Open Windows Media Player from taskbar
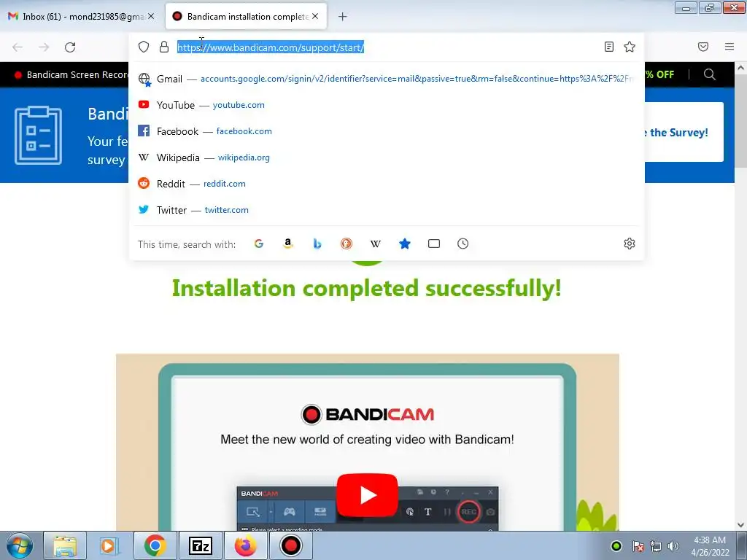Screen dimensions: 747x560 (x=109, y=545)
